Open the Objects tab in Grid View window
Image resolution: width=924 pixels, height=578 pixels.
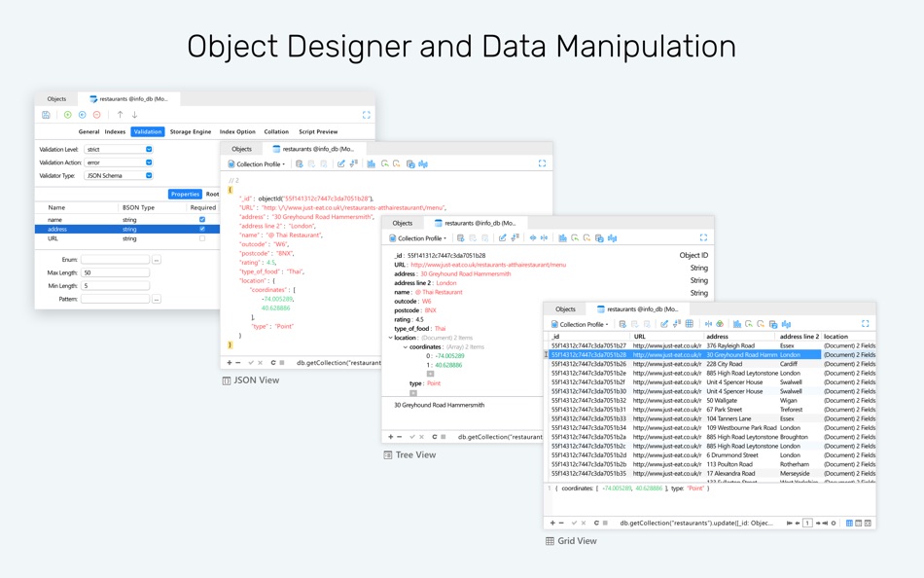(565, 309)
